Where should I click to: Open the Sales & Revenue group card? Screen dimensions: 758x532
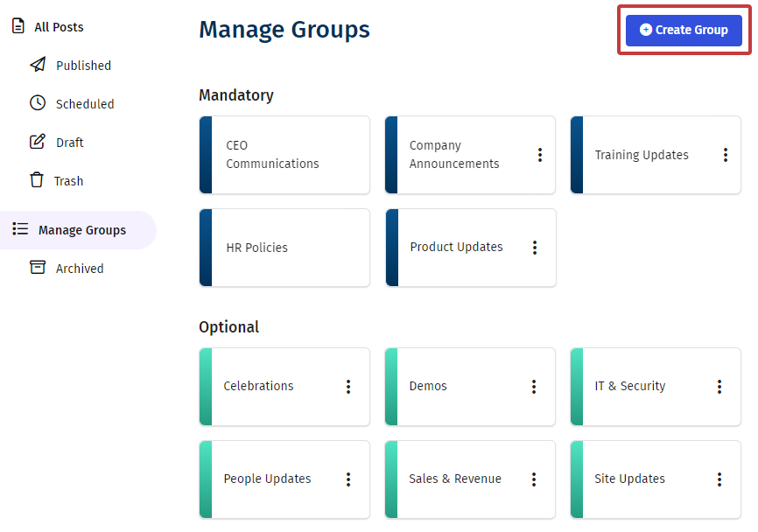455,479
